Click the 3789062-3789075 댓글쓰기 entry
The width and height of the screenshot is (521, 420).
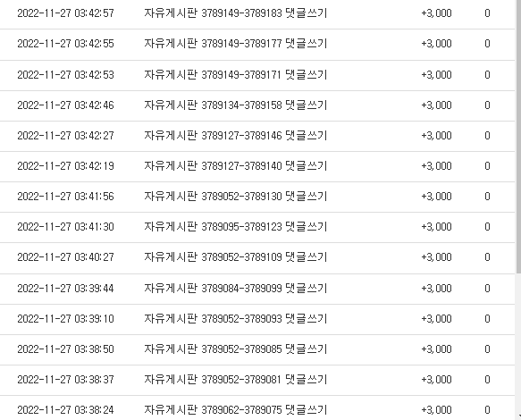[x=236, y=409]
